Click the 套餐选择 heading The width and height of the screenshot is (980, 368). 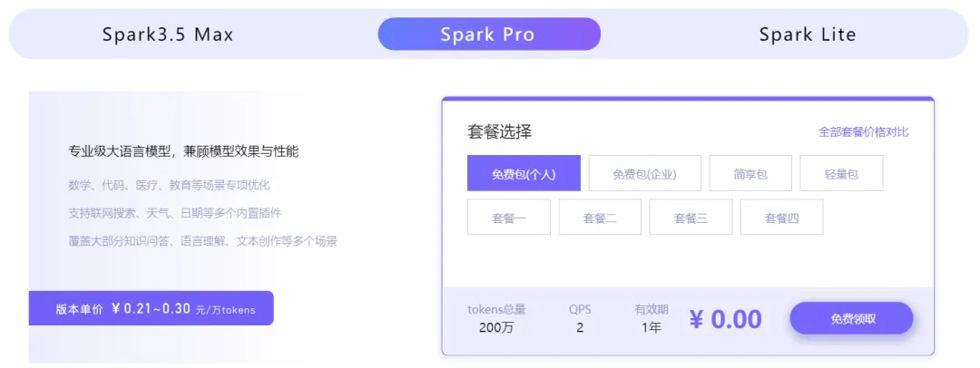(499, 131)
